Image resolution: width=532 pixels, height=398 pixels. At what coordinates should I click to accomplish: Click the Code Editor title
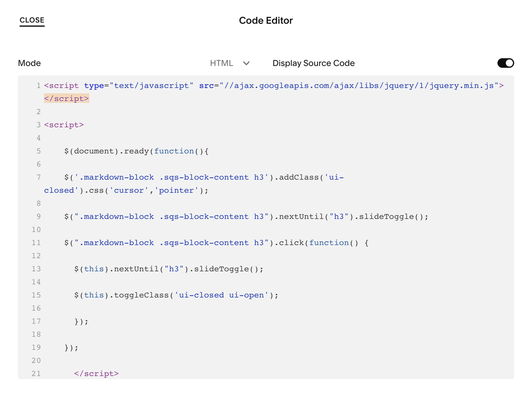[266, 20]
